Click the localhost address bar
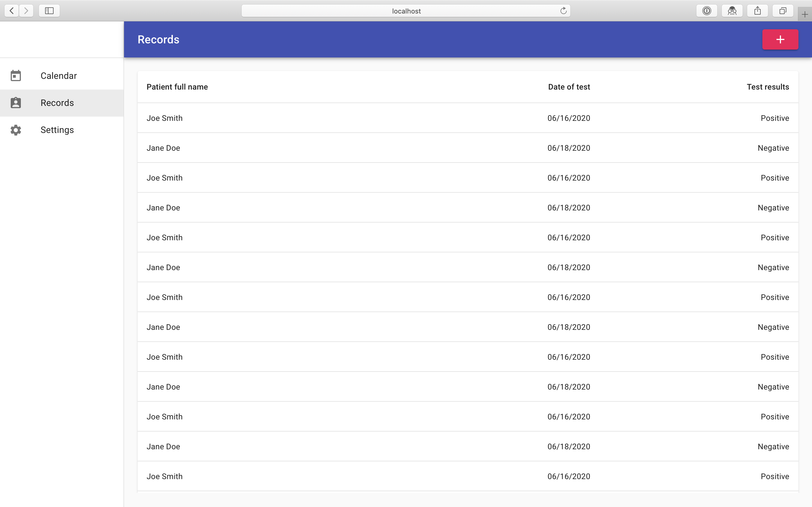 point(406,11)
